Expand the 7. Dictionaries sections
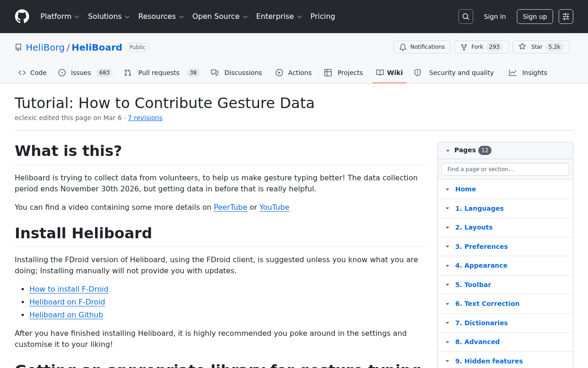Screen dimensions: 588x368 447,323
